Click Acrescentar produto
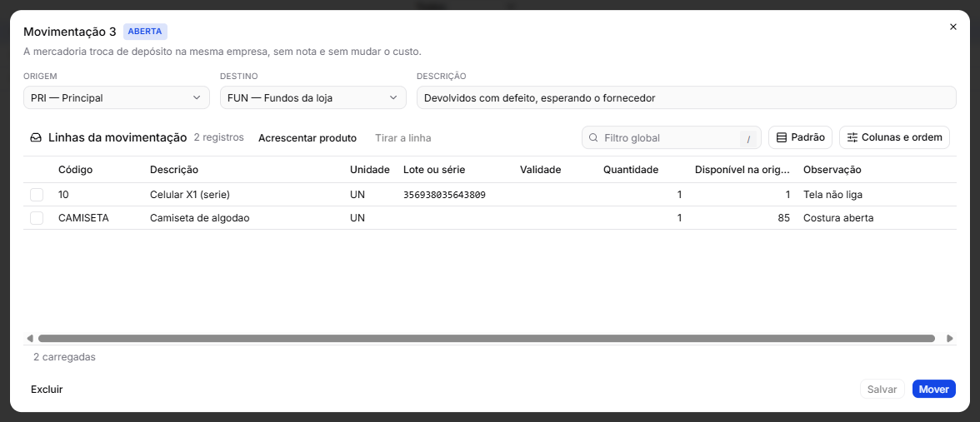The image size is (980, 422). coord(307,138)
